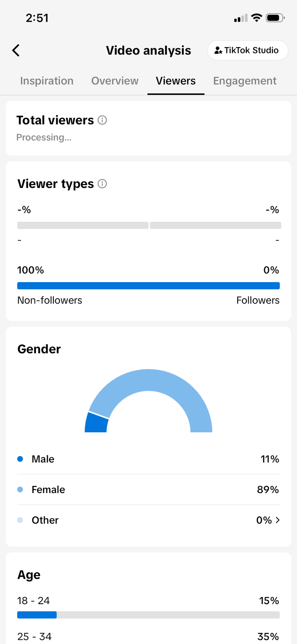
Task: Tap the Other legend dot
Action: (20, 520)
